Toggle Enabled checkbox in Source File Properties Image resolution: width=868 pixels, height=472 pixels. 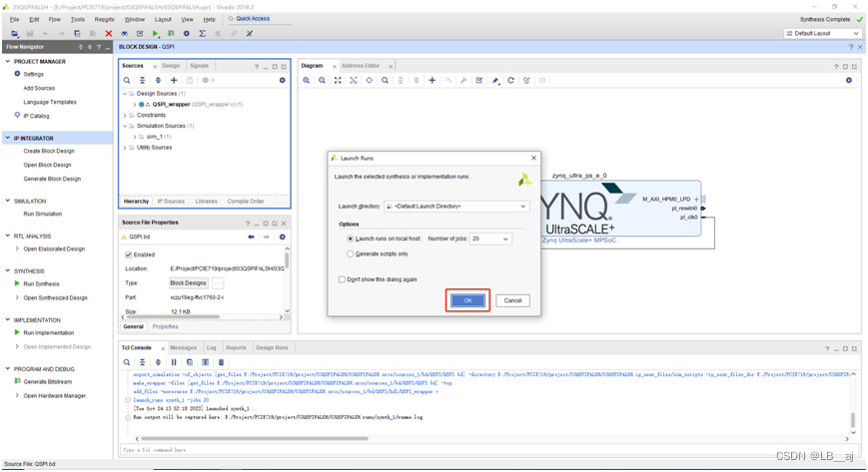tap(129, 255)
